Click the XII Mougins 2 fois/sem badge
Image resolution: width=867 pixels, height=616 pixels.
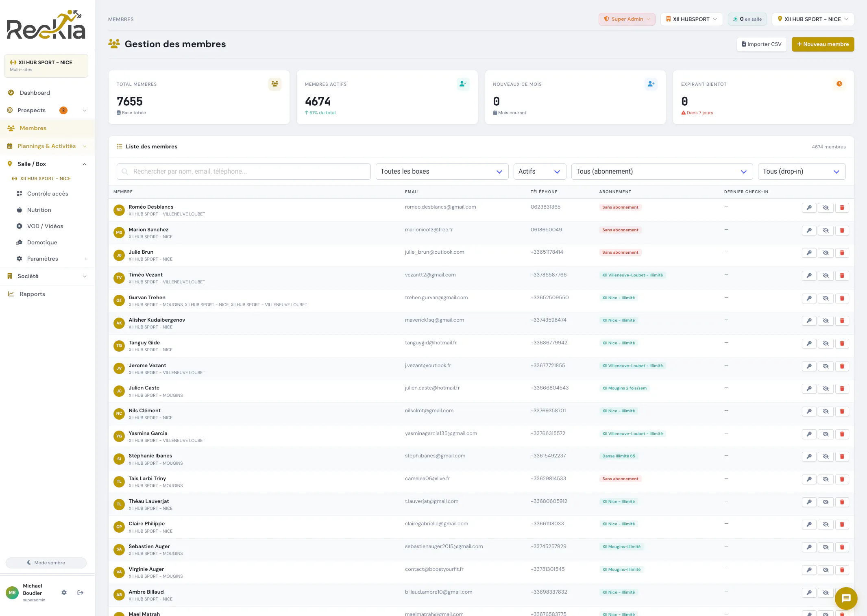624,388
